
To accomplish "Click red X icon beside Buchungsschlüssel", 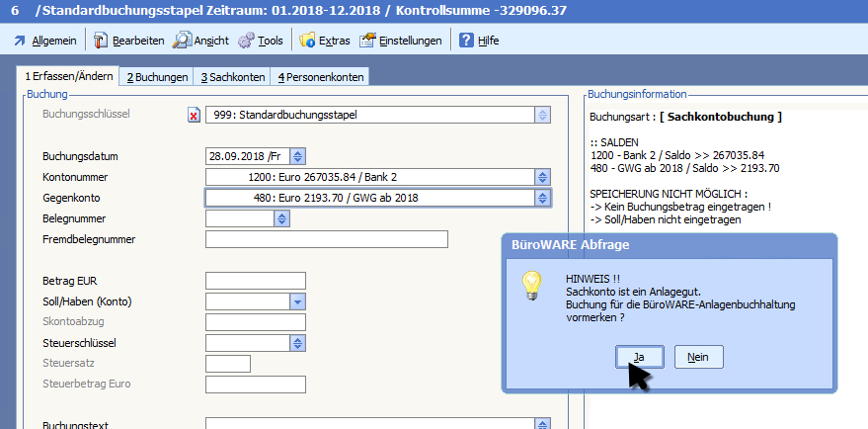I will point(194,115).
